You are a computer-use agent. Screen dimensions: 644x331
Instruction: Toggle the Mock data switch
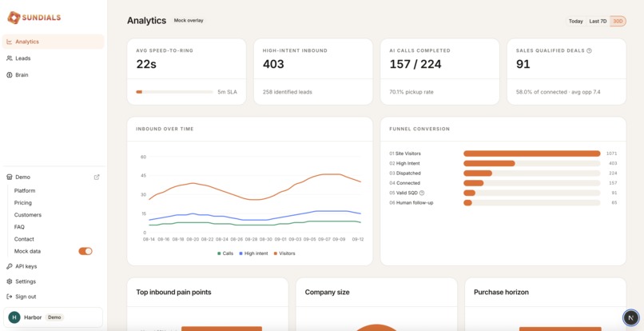click(x=85, y=251)
